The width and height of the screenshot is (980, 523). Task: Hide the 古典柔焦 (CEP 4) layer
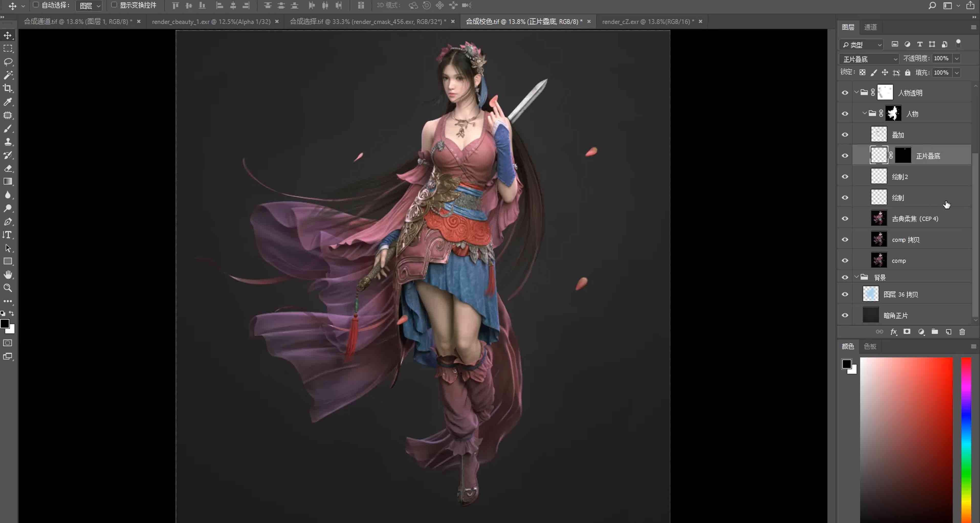click(x=845, y=218)
